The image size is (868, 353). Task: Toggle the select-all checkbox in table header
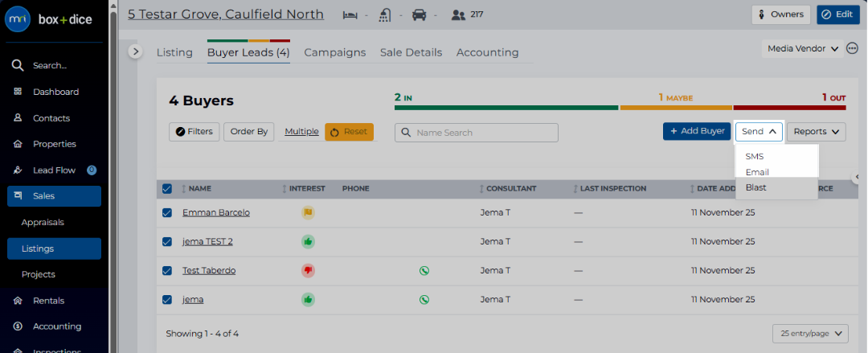pos(166,189)
